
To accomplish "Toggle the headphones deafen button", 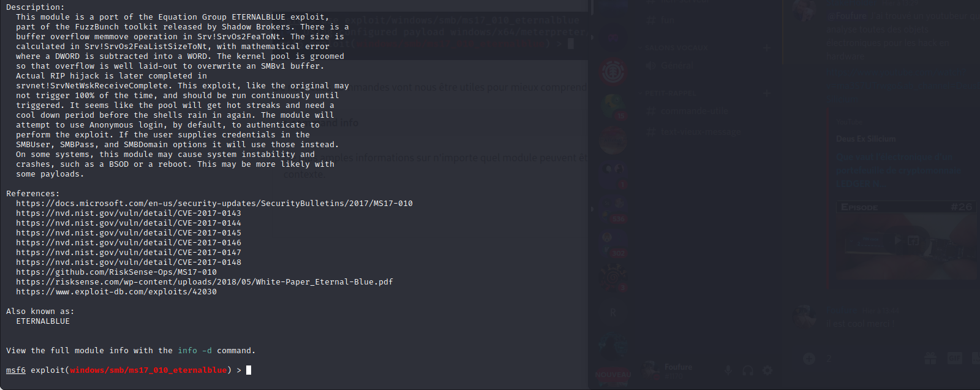I will [x=747, y=370].
